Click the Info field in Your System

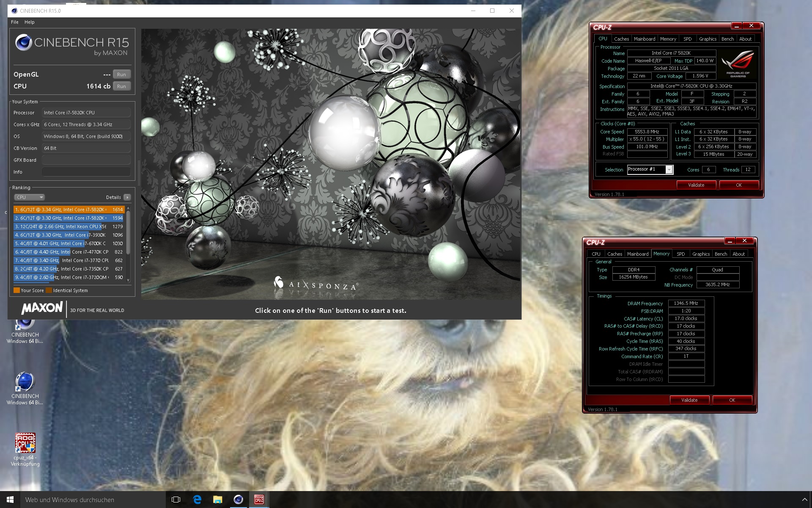point(86,172)
